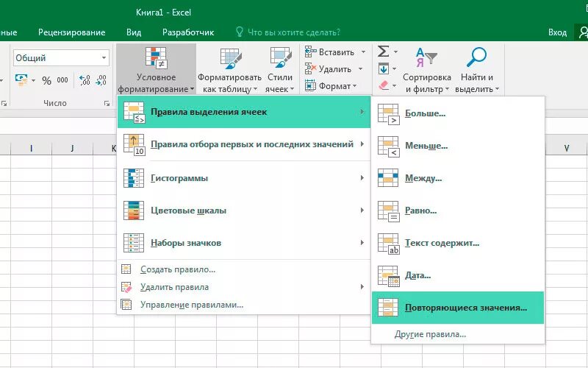Open Сортировка и фильтр tool
588x368 pixels.
[x=427, y=69]
